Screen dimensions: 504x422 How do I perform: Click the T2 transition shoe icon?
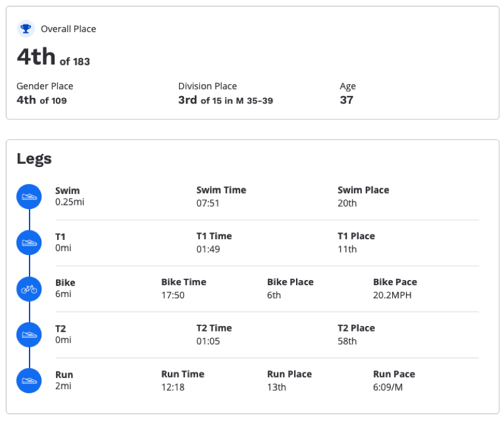click(30, 335)
